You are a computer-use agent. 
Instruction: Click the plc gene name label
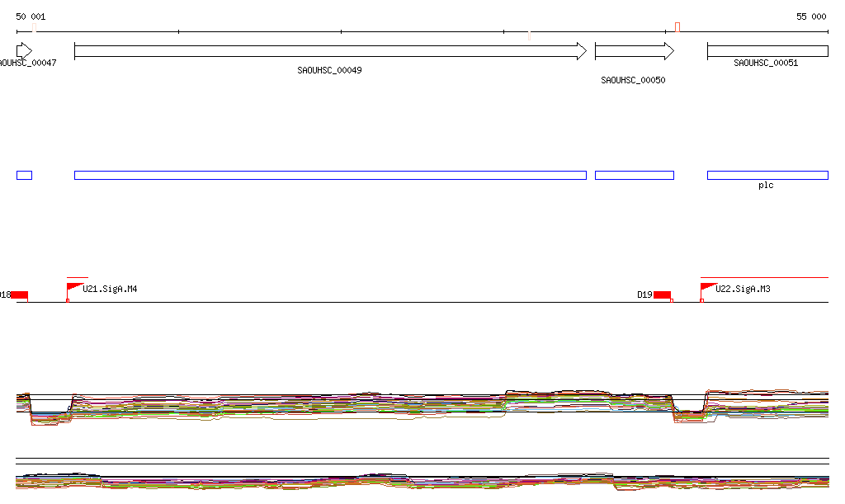pos(766,186)
